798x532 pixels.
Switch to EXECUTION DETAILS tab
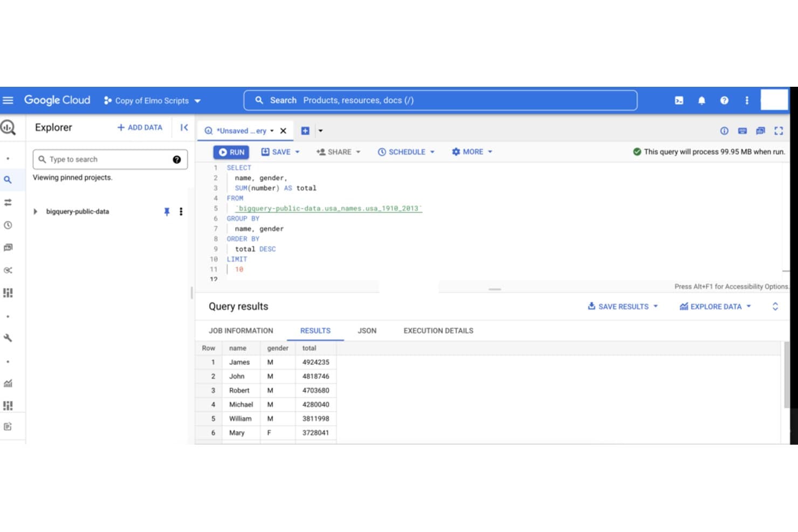[438, 331]
